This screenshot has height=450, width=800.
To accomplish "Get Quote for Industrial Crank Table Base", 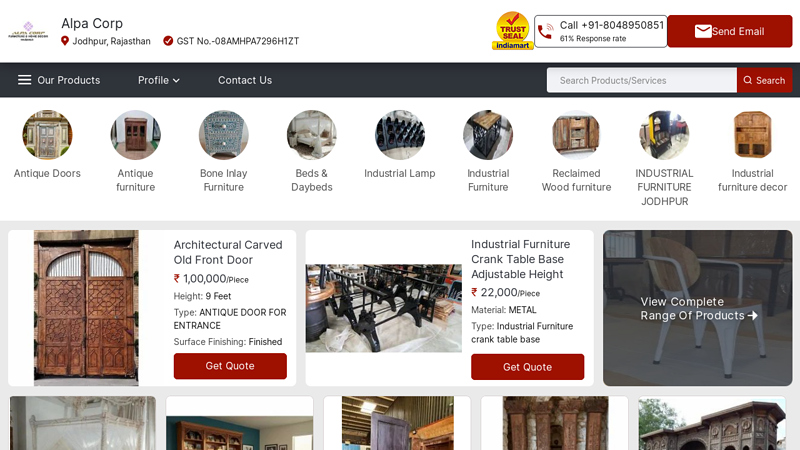I will pos(528,367).
